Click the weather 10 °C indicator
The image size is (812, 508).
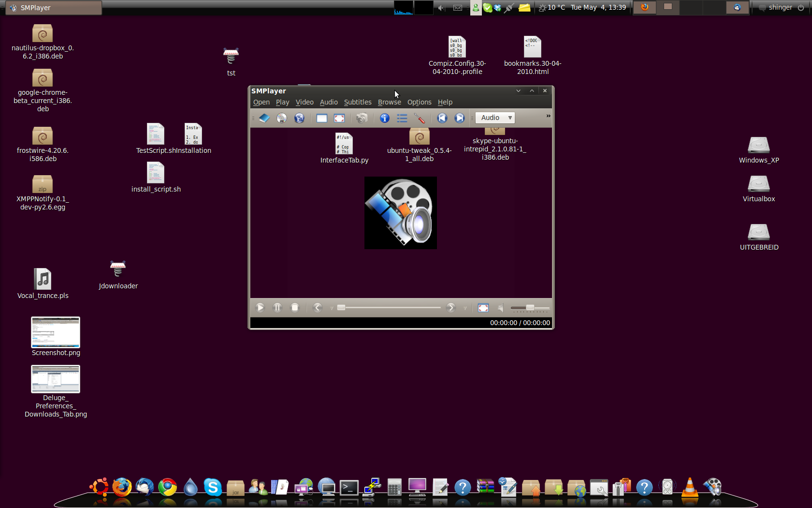(551, 8)
